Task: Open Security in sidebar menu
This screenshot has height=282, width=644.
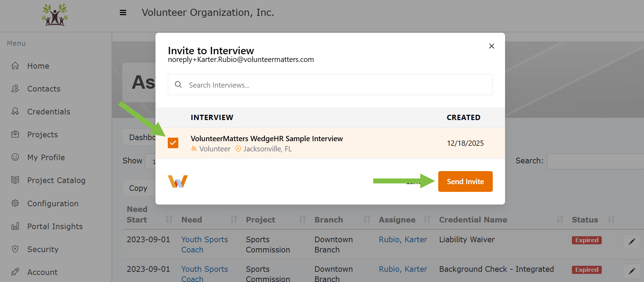Action: (43, 249)
